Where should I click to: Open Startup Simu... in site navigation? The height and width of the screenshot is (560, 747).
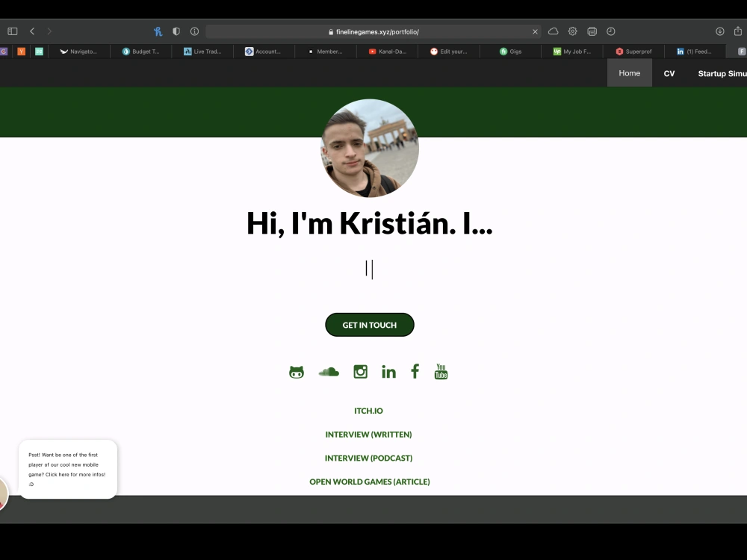pos(722,73)
